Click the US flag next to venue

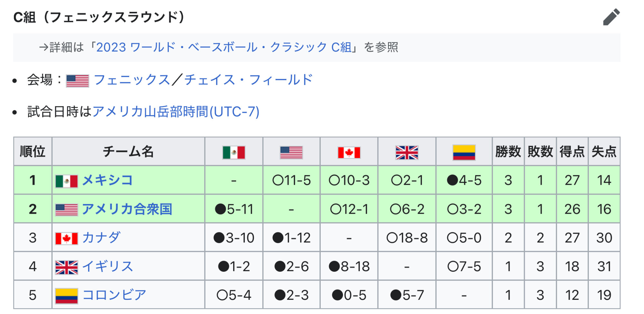[x=77, y=81]
